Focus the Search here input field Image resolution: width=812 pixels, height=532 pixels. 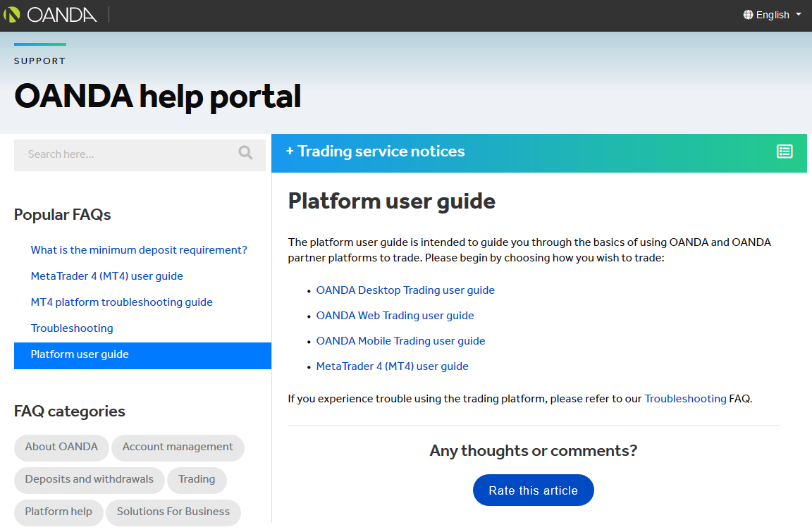point(140,155)
